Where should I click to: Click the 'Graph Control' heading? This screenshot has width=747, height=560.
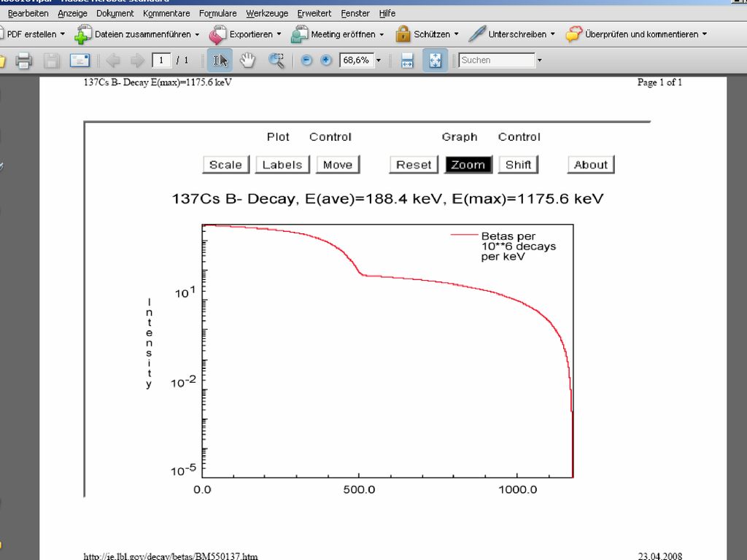point(491,137)
